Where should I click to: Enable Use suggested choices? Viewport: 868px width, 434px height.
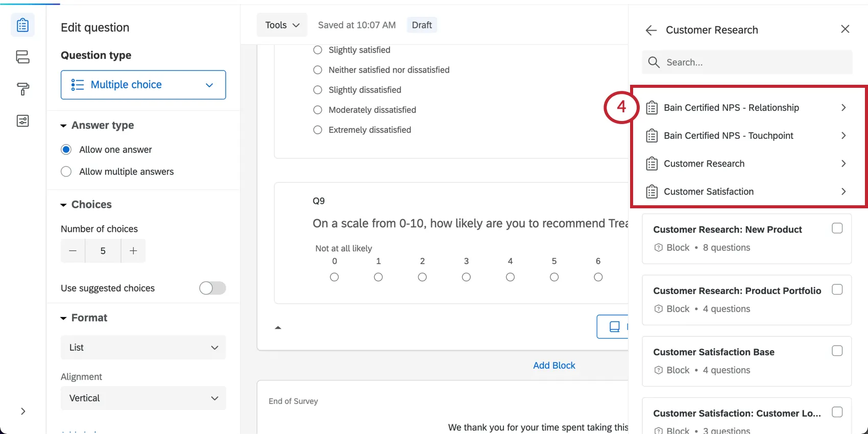[212, 288]
